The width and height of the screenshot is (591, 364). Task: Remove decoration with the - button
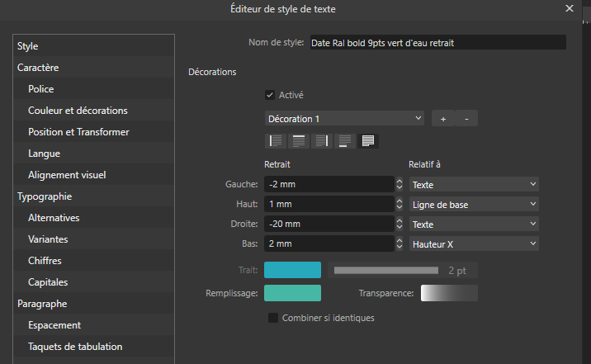[466, 119]
